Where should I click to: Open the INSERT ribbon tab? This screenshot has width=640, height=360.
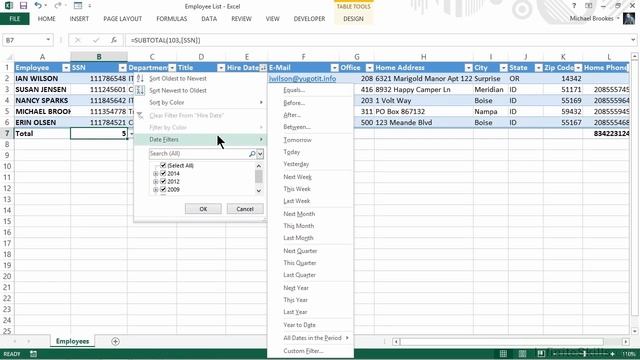pos(79,19)
